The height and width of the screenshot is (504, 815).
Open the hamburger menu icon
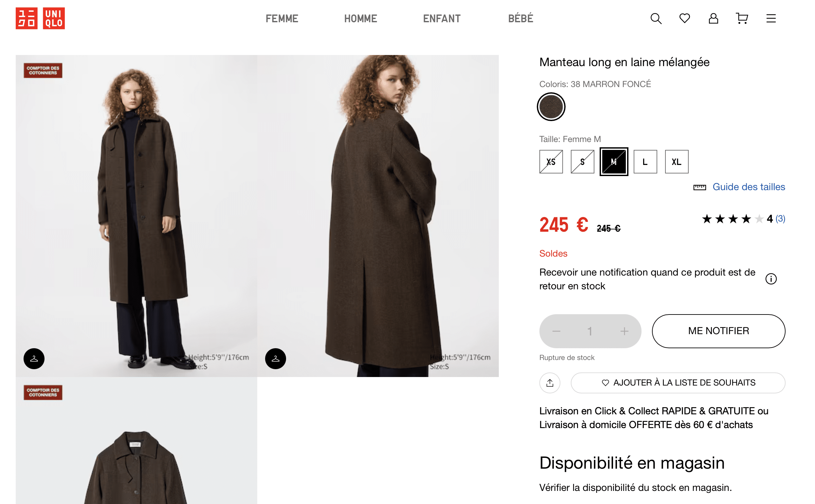[771, 18]
